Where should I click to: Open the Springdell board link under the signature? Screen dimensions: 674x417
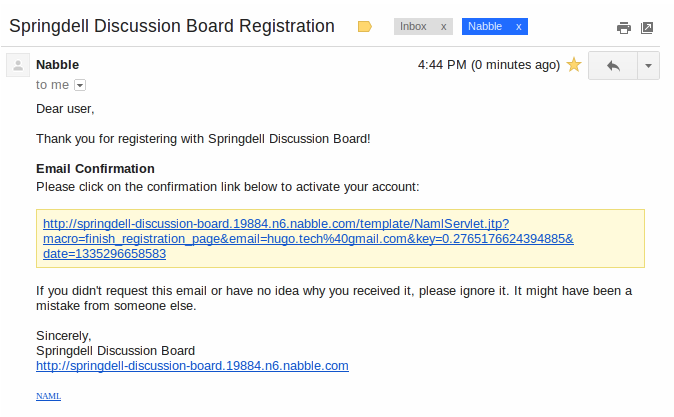[x=192, y=366]
